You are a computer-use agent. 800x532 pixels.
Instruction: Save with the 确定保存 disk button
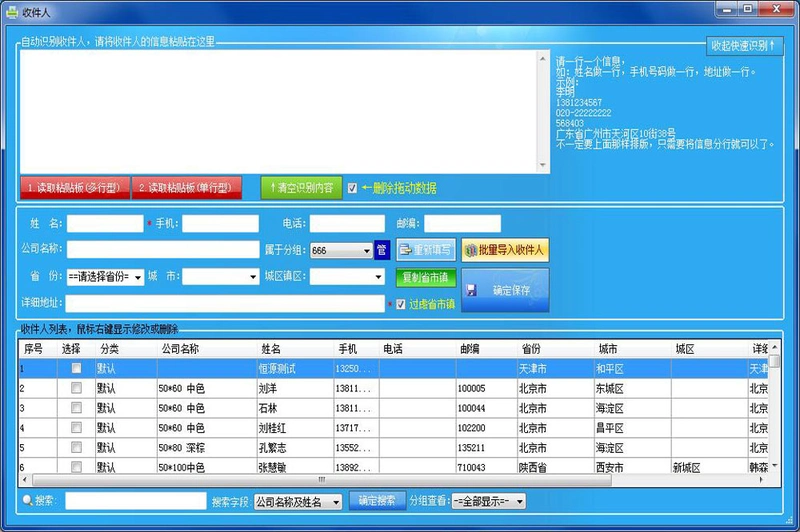(505, 290)
